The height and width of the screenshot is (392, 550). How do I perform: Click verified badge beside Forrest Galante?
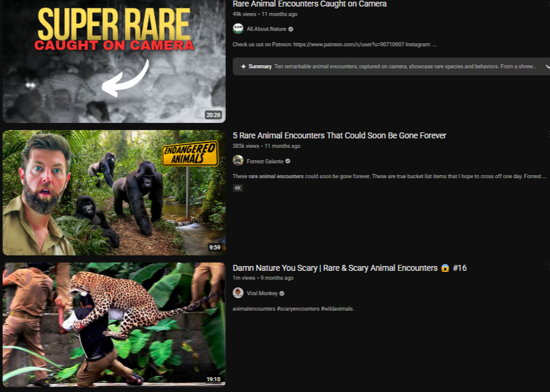[288, 161]
